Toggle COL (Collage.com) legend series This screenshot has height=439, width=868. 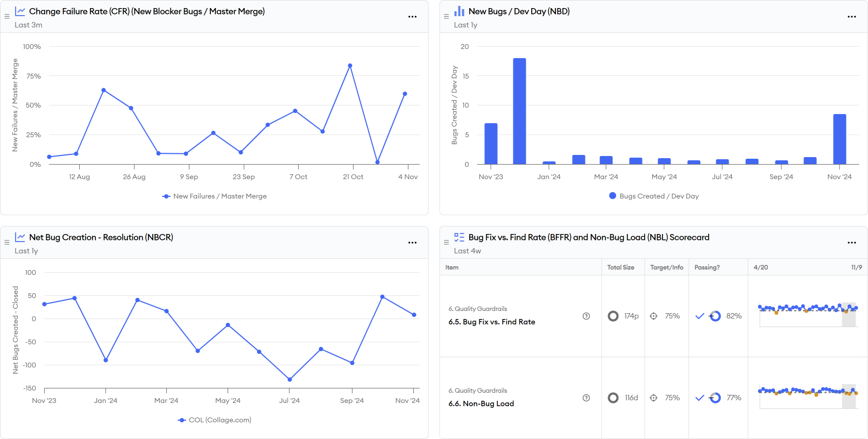(214, 420)
